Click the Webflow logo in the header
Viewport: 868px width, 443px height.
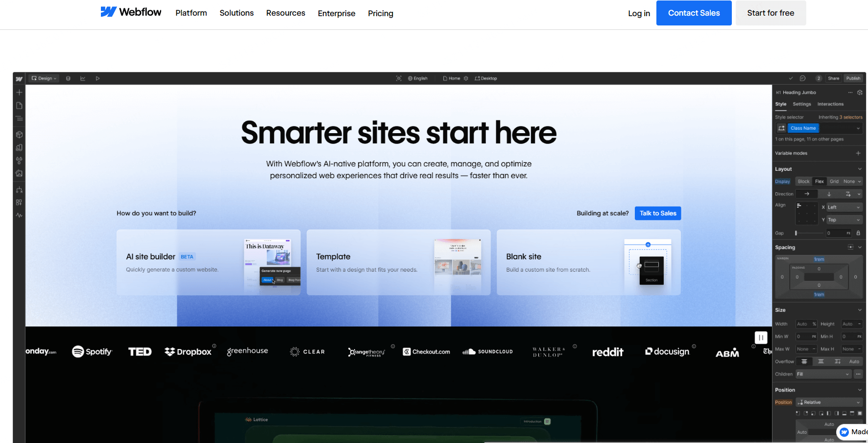click(x=131, y=12)
